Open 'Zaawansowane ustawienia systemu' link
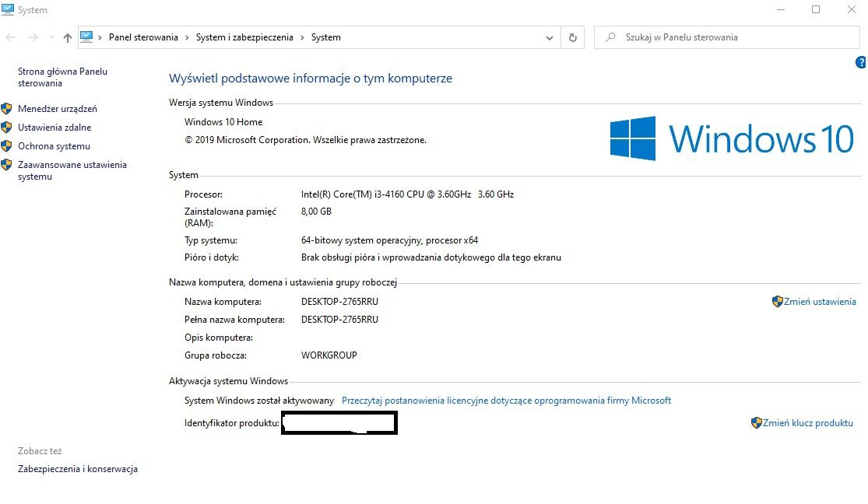868x504 pixels. 72,170
